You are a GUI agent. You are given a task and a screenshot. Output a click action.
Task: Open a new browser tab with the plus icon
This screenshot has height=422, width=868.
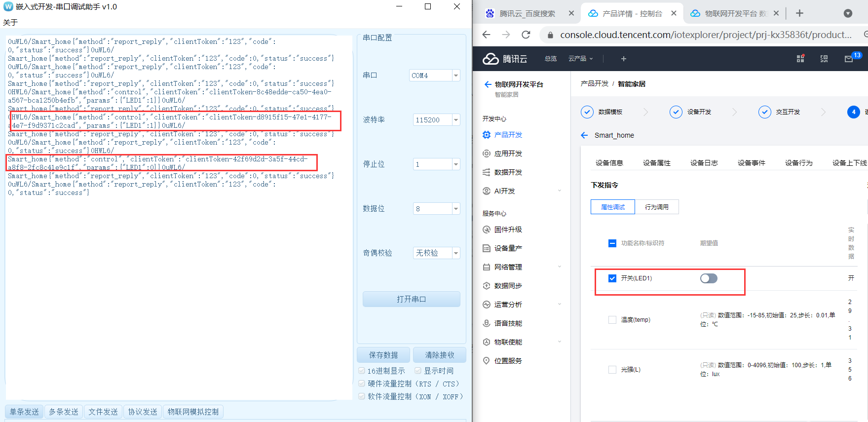coord(799,13)
